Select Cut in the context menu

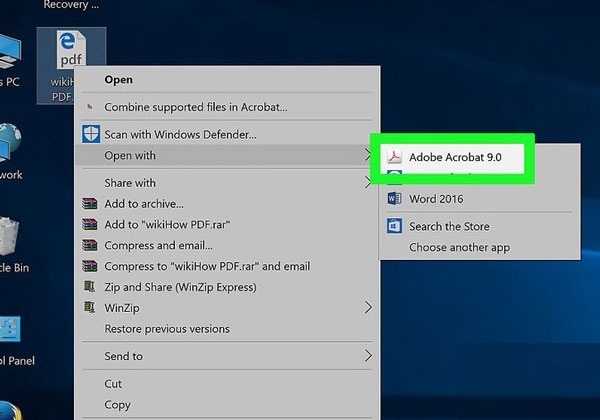[x=114, y=384]
